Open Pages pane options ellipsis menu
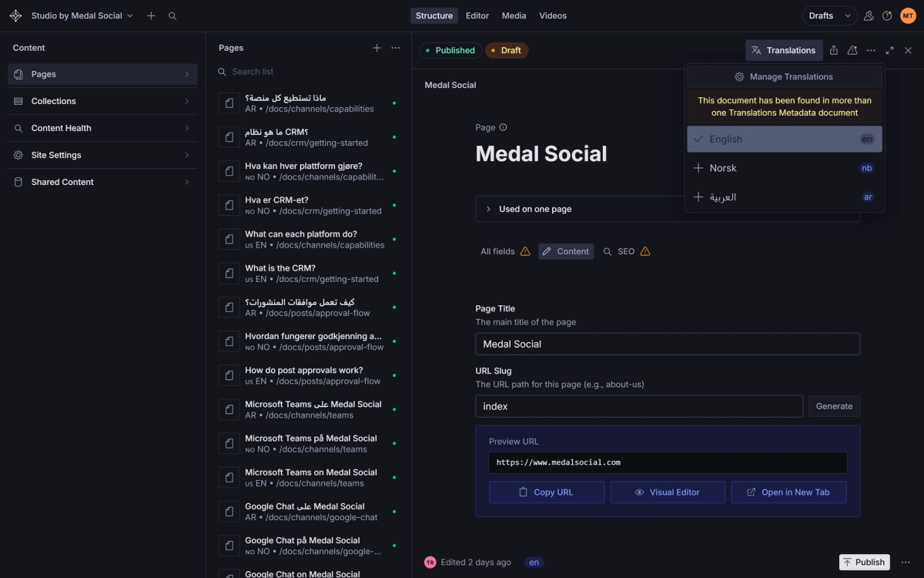924x578 pixels. (396, 48)
